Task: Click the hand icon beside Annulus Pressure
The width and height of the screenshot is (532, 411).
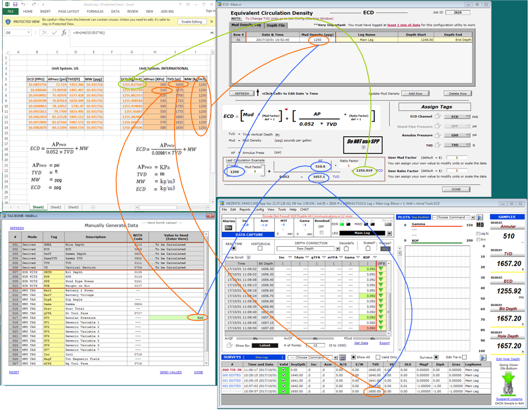Action: (x=438, y=135)
